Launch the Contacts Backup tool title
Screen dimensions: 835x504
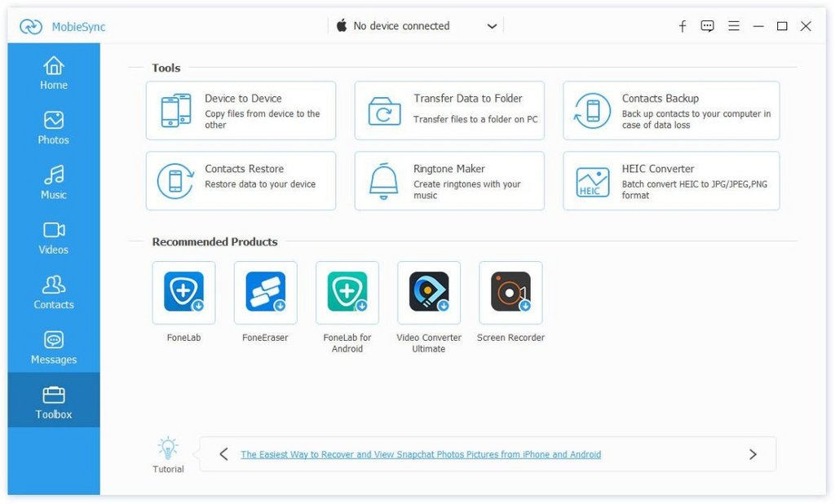660,99
